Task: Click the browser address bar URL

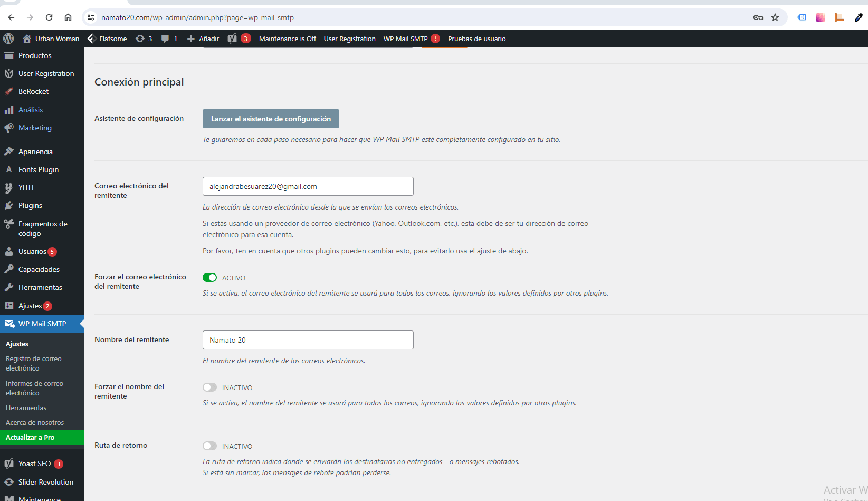Action: click(x=197, y=17)
